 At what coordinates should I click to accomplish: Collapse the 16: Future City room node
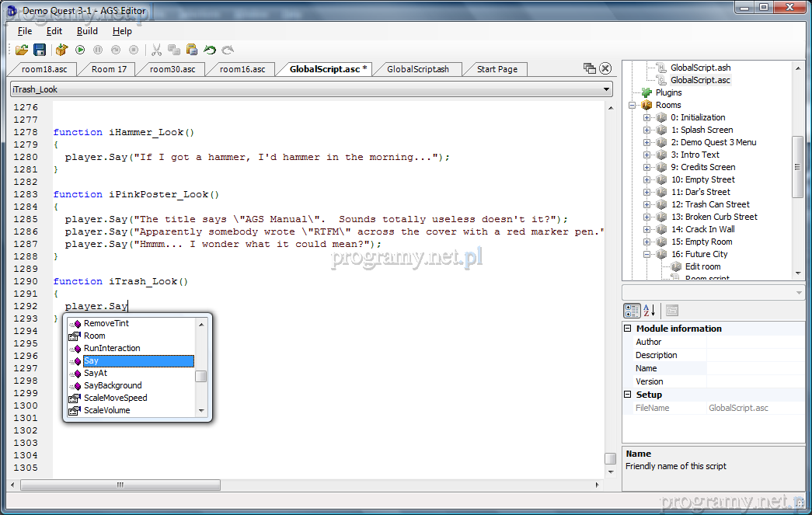[x=646, y=254]
